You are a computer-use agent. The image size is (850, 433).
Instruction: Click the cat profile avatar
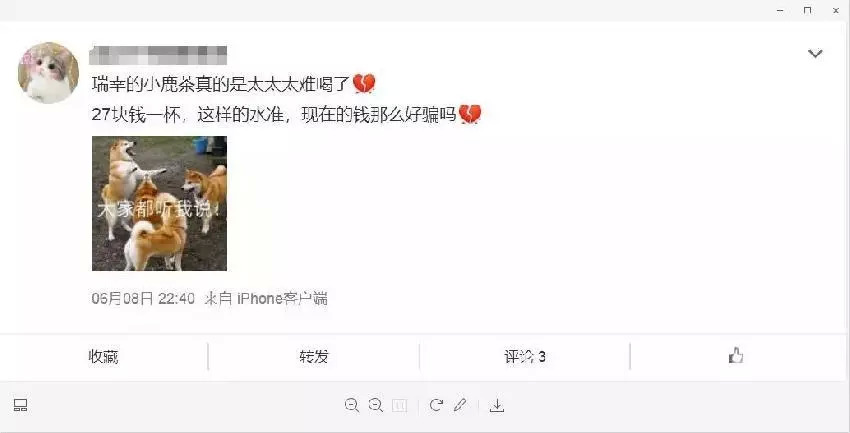[48, 73]
